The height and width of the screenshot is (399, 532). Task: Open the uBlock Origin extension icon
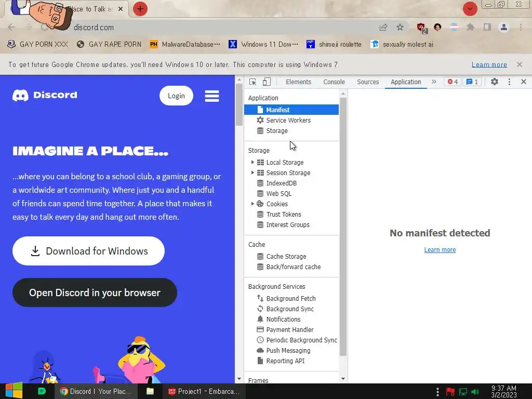422,28
